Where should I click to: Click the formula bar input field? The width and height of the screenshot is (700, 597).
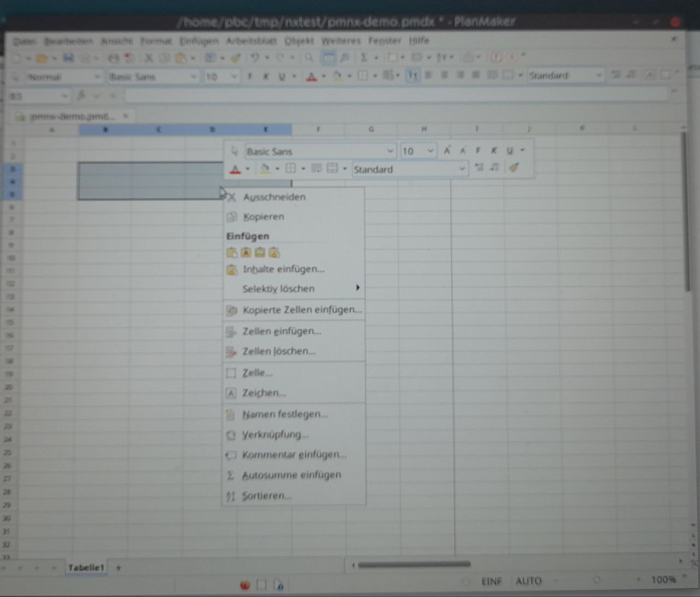[396, 95]
